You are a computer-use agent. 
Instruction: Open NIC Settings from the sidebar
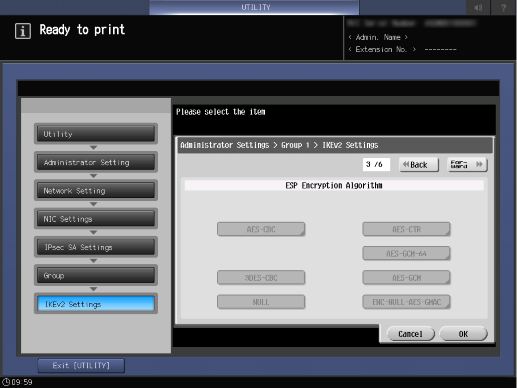96,219
